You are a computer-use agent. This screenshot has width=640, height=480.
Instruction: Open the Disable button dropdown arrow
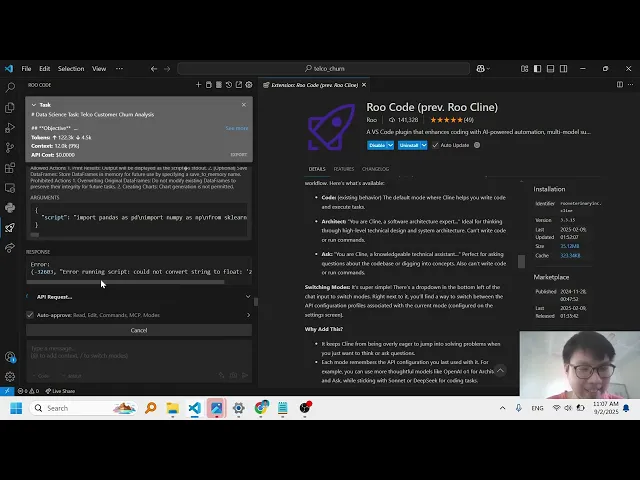(390, 145)
